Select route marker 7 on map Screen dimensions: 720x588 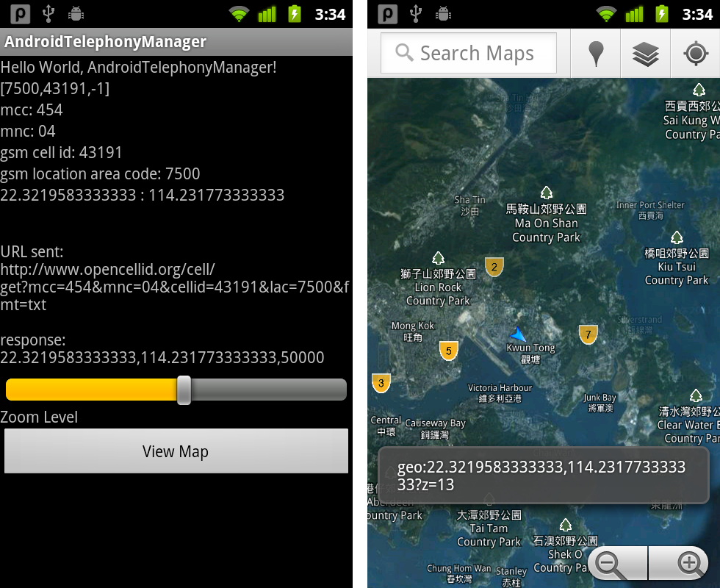[588, 334]
